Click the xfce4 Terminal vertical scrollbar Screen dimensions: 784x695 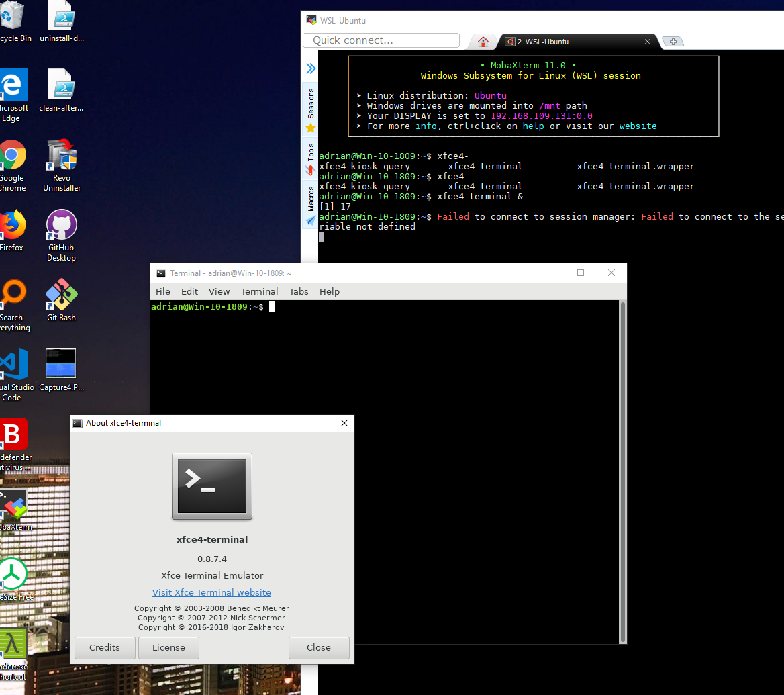click(x=622, y=472)
